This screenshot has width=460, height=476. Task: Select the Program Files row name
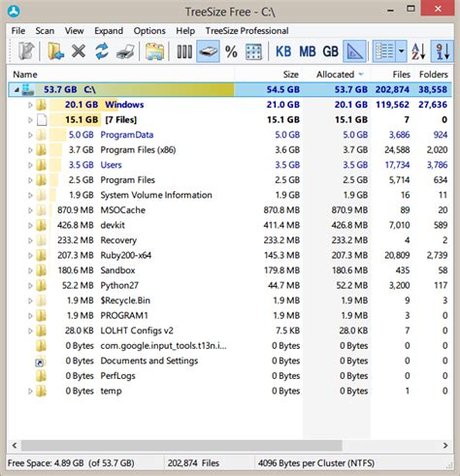click(127, 180)
